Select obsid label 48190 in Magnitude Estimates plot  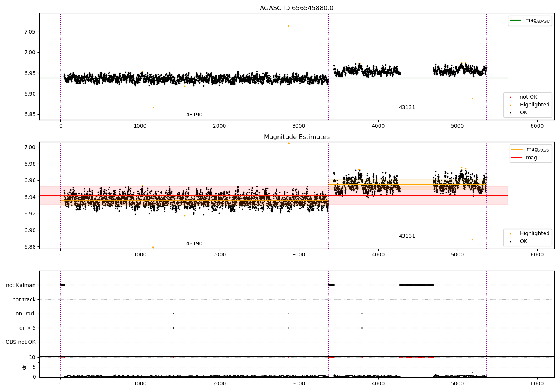[194, 244]
